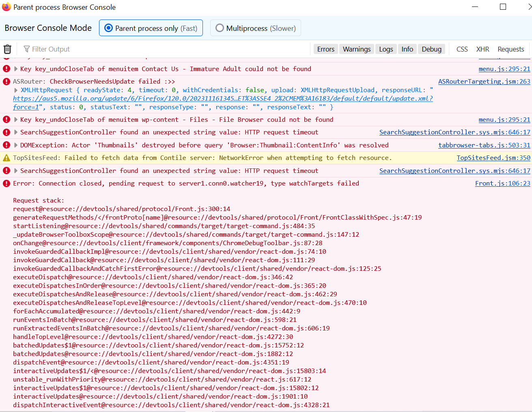Toggle the Debug filter

pos(431,49)
